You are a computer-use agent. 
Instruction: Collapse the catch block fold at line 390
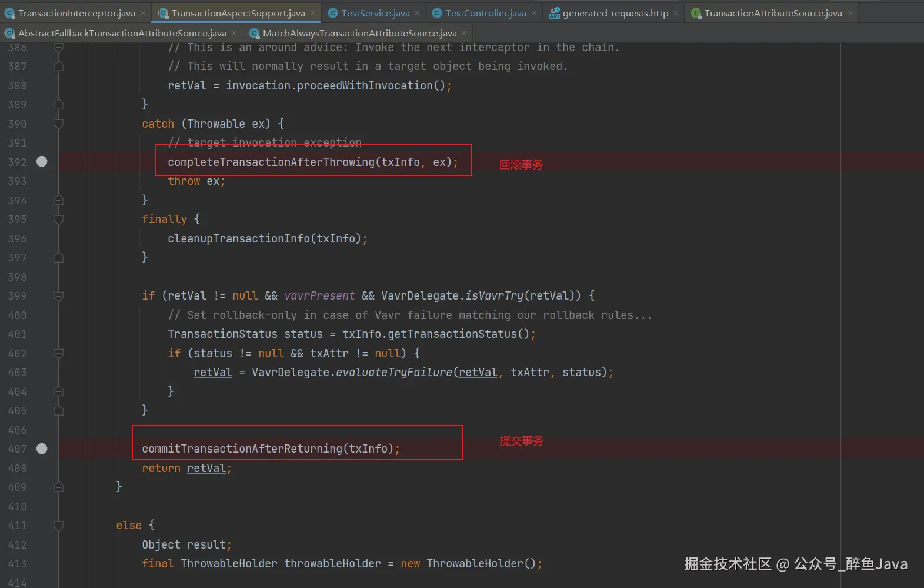coord(59,124)
